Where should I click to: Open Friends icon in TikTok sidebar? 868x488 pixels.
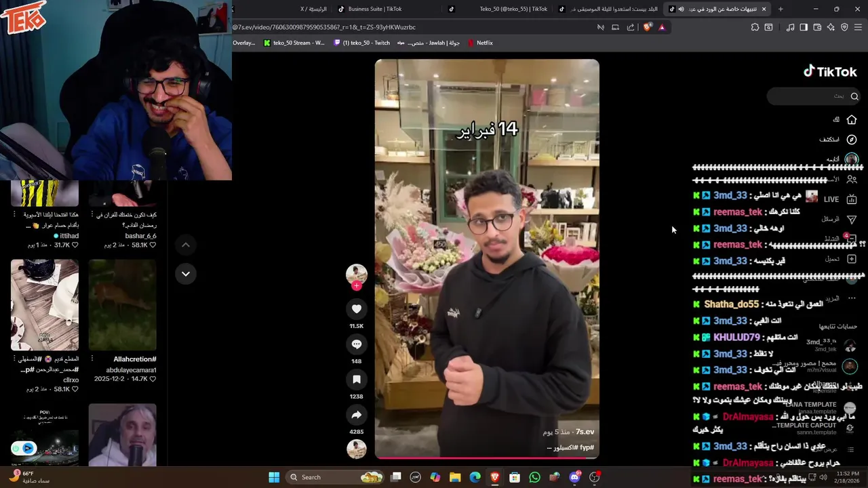852,180
